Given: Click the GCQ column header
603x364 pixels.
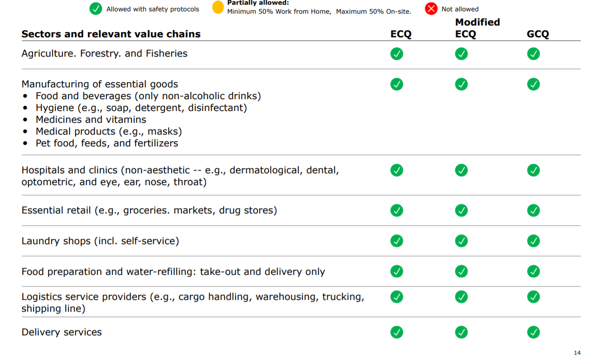Looking at the screenshot, I should tap(538, 34).
